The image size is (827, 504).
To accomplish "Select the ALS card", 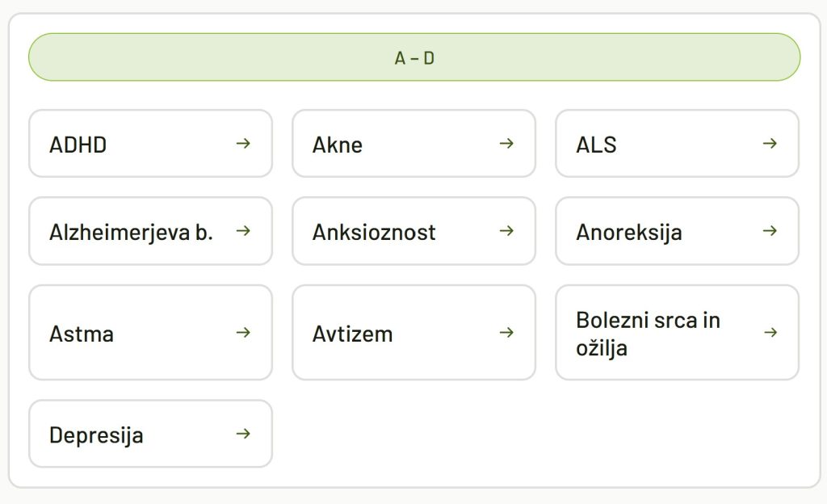I will (x=677, y=144).
